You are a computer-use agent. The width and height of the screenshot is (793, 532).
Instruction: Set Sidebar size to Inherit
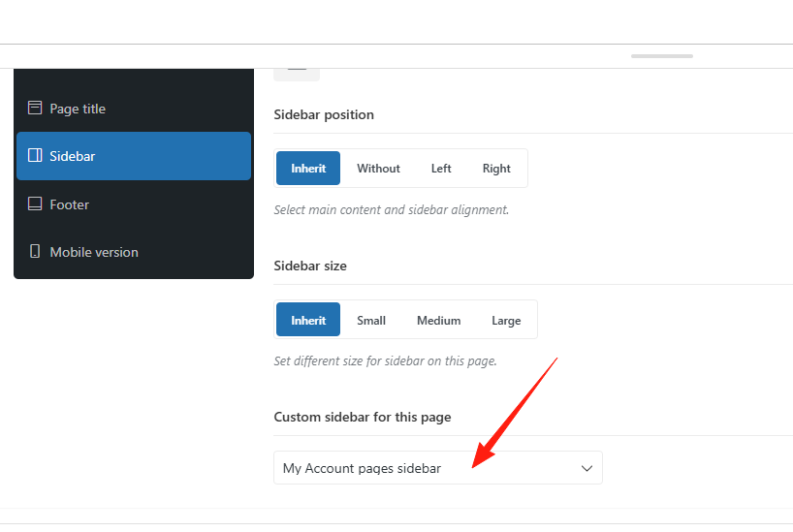[x=308, y=320]
